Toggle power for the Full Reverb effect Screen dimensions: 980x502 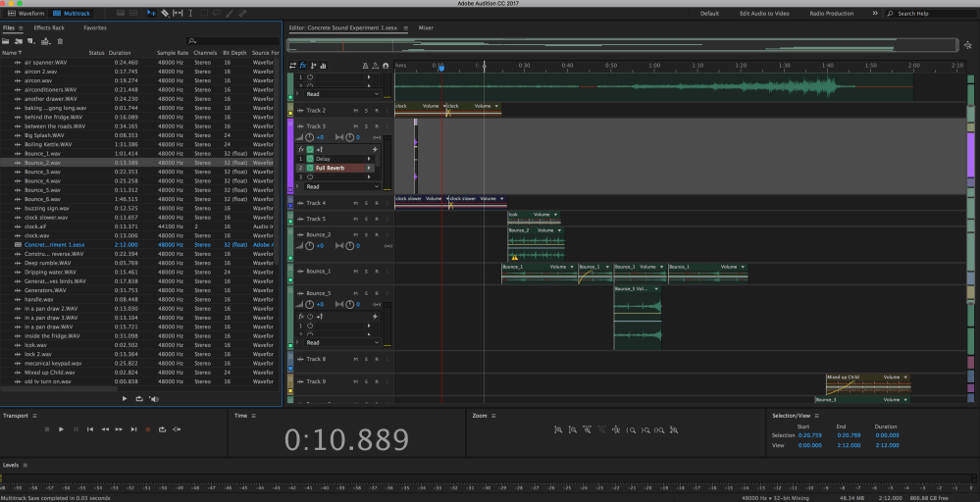pyautogui.click(x=310, y=168)
